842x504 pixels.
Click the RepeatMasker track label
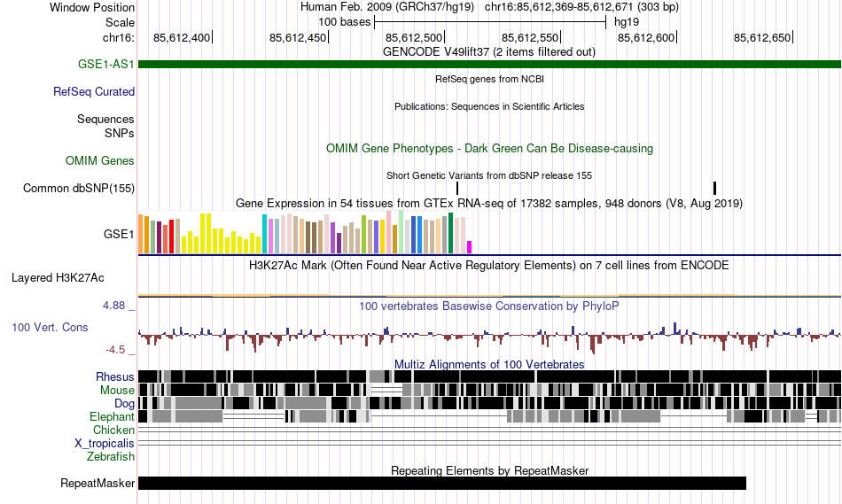97,483
